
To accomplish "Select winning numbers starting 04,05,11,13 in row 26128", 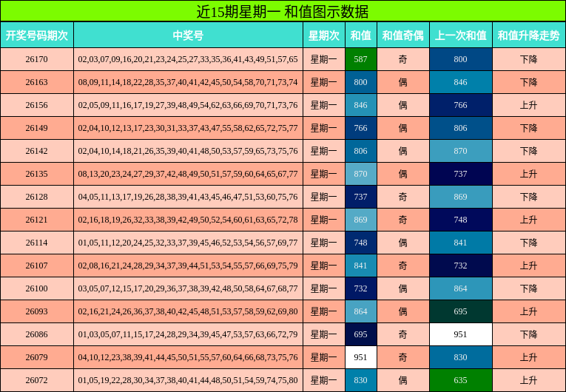I will (x=188, y=197).
